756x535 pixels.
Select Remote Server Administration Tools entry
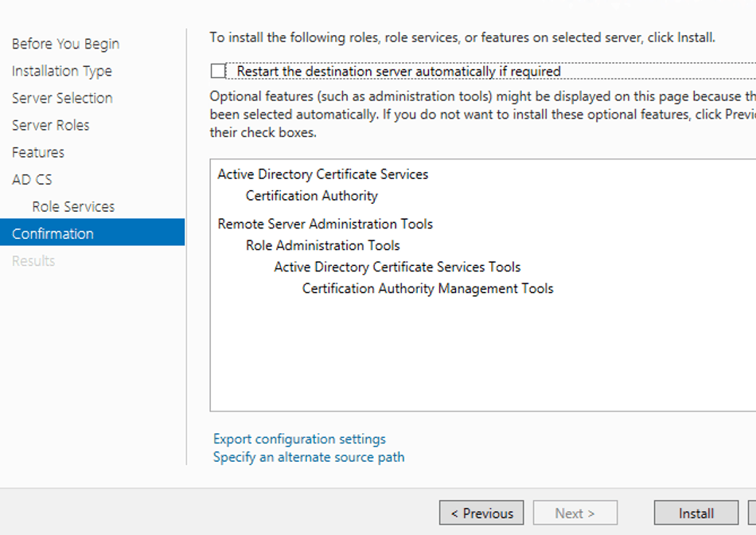click(x=325, y=224)
